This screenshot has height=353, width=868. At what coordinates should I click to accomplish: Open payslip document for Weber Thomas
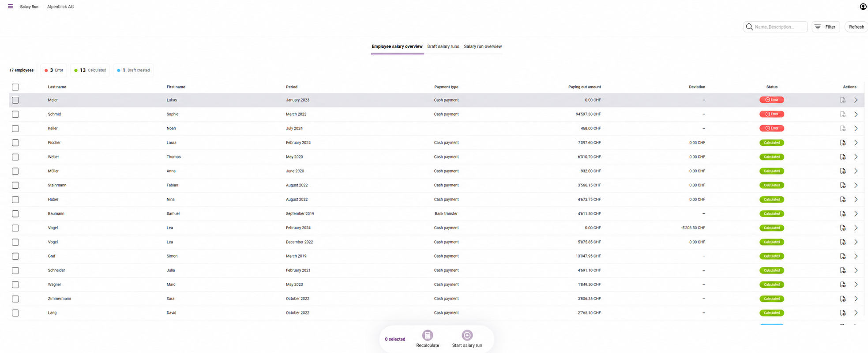pos(842,157)
